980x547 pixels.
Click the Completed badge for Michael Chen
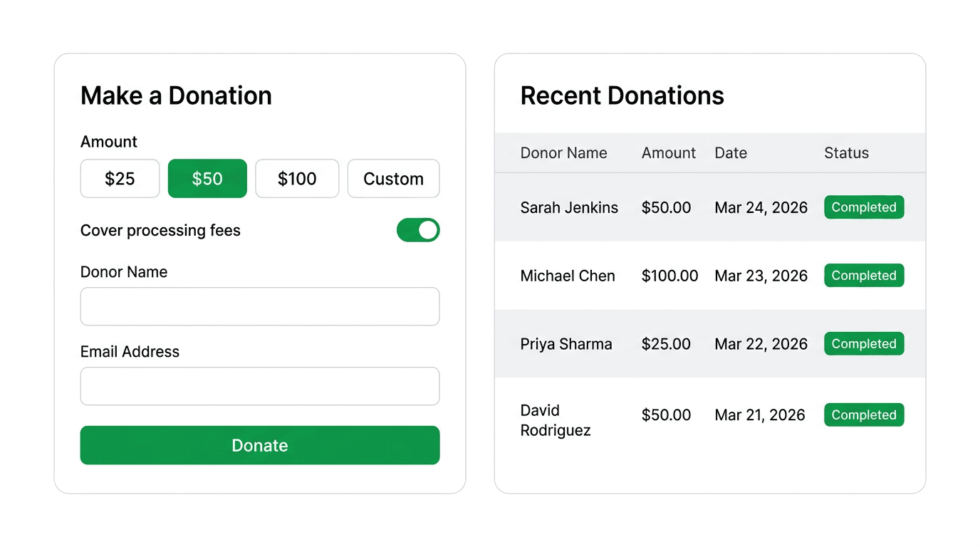click(863, 276)
